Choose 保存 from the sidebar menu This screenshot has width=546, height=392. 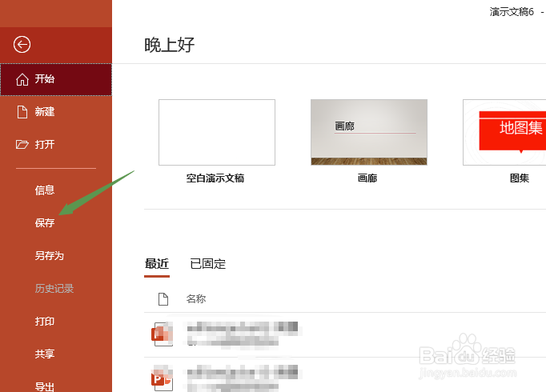[45, 223]
